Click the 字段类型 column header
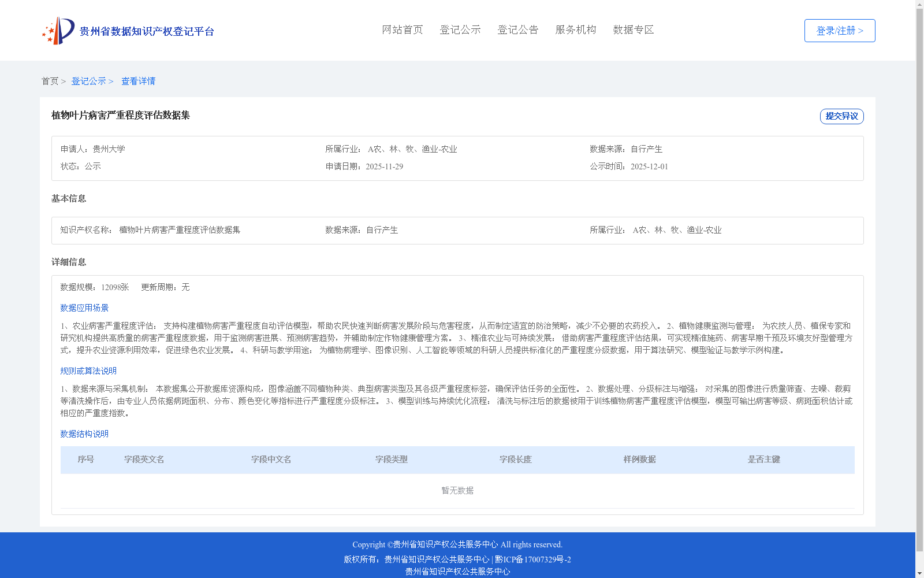 392,460
